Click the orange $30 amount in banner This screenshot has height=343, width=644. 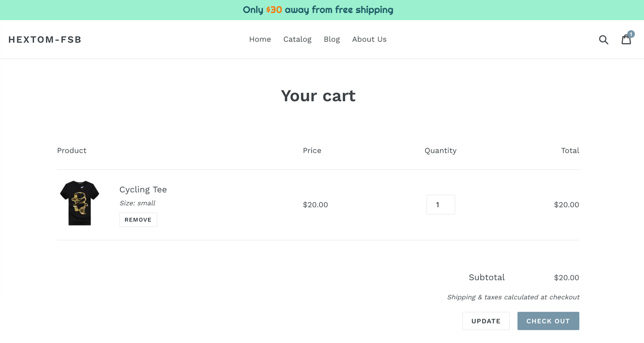(x=274, y=10)
